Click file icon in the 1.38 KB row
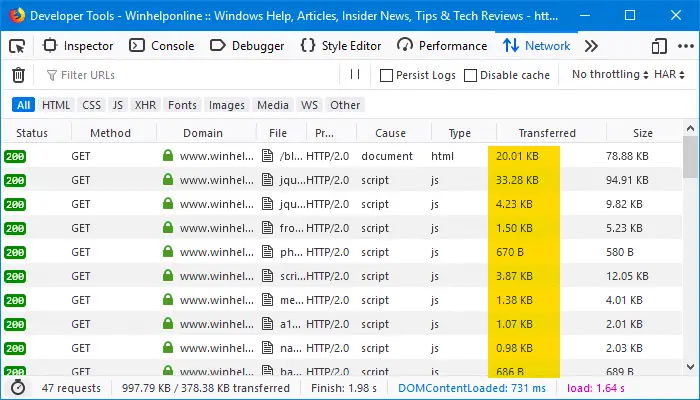700x400 pixels. pos(267,300)
